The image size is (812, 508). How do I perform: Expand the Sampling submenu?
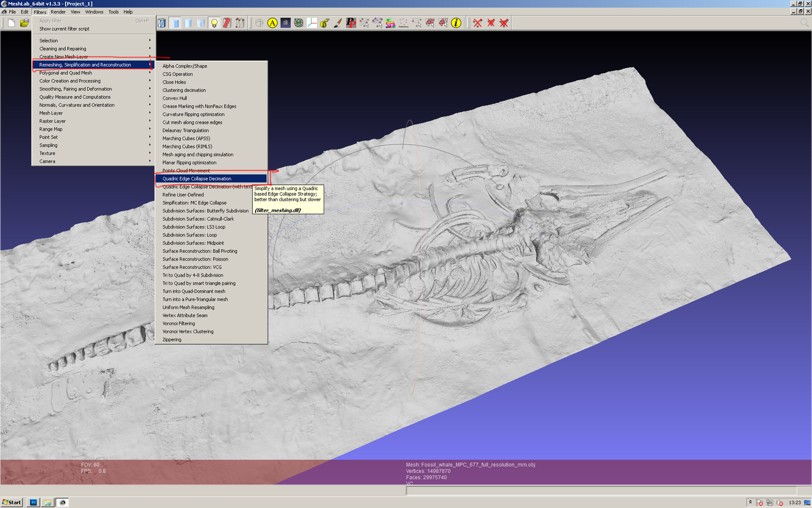coord(94,145)
